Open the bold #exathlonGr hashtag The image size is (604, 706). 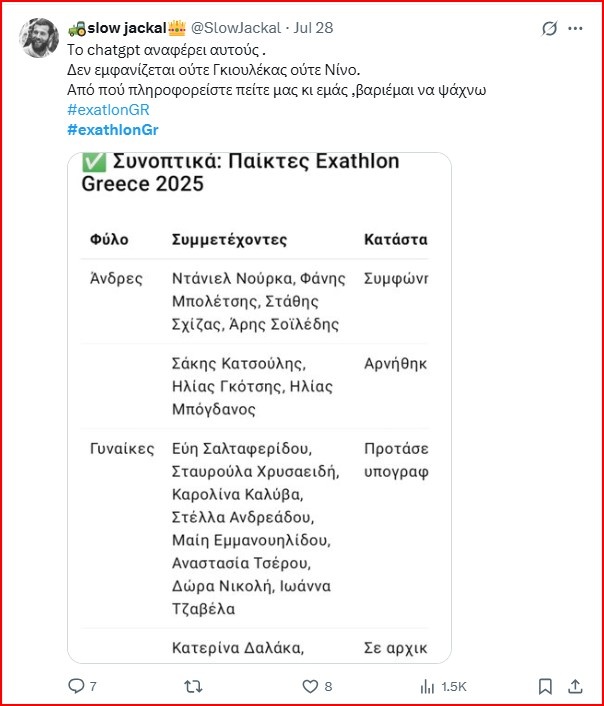(x=112, y=129)
